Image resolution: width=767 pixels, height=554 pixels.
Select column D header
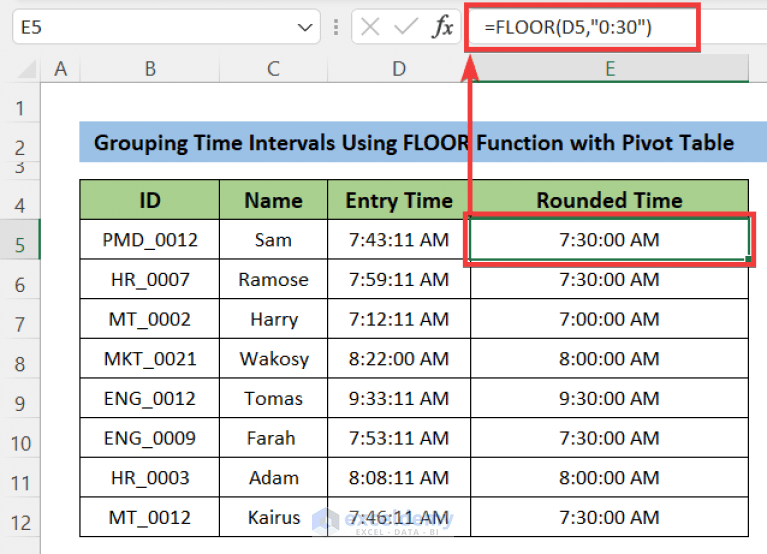(399, 69)
